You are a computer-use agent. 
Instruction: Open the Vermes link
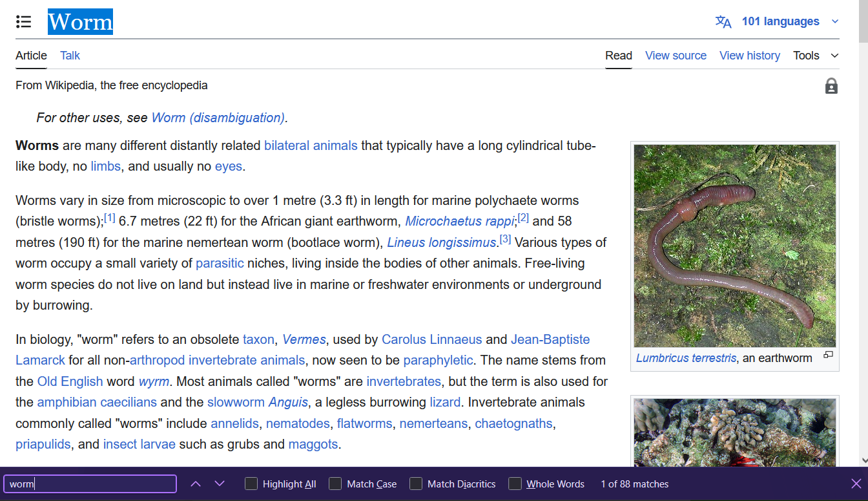tap(304, 339)
